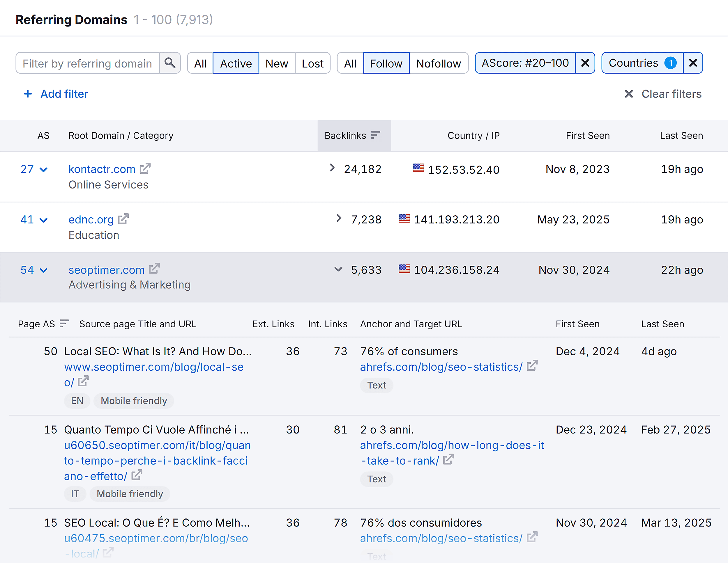Open kontactr.com external link icon
Screen dimensions: 728x563
click(145, 168)
